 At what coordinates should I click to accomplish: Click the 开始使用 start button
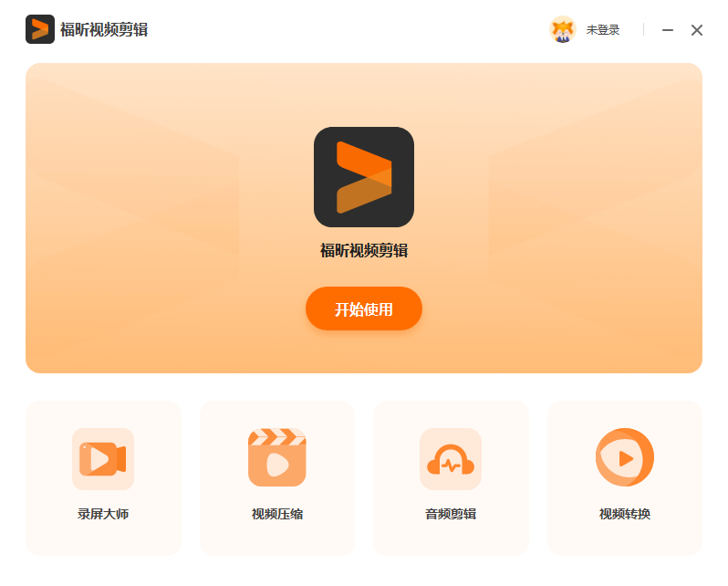click(x=363, y=309)
